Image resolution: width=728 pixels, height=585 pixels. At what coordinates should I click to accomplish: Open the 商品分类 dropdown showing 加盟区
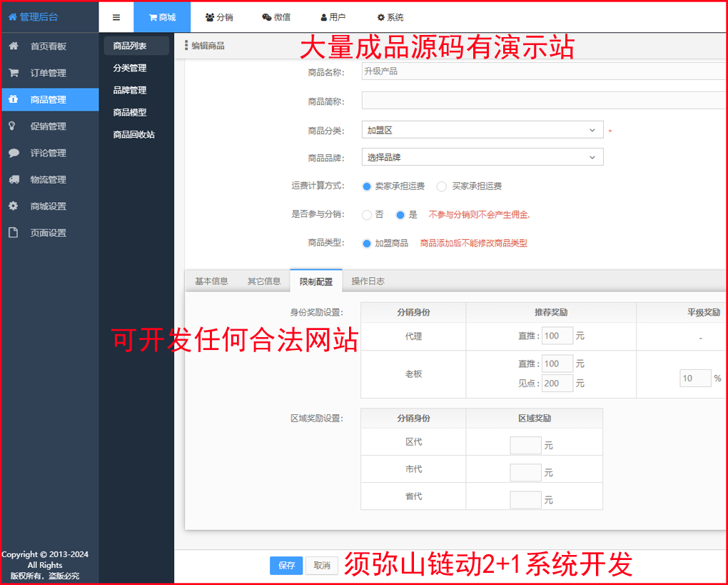point(482,130)
